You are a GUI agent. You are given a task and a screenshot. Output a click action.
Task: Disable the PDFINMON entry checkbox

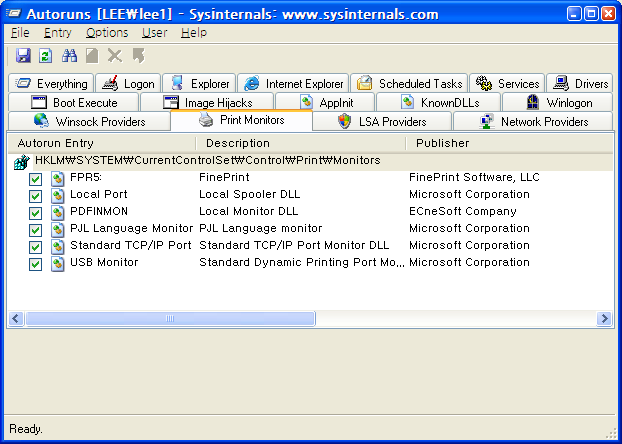(35, 213)
